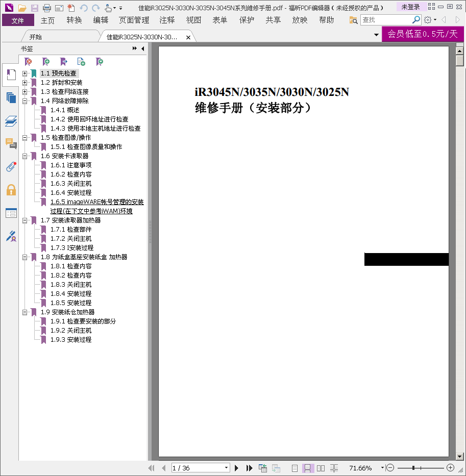Click the add bookmark icon
Image resolution: width=466 pixels, height=476 pixels.
click(46, 62)
